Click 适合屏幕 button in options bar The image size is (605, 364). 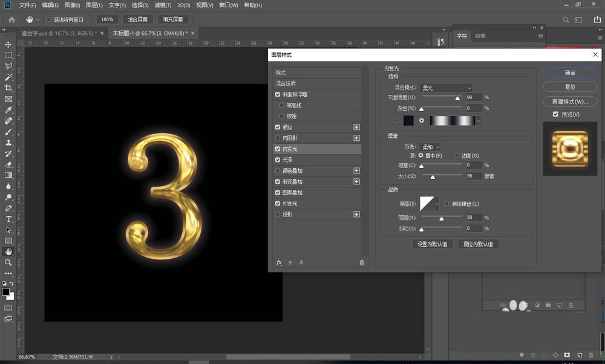point(137,19)
